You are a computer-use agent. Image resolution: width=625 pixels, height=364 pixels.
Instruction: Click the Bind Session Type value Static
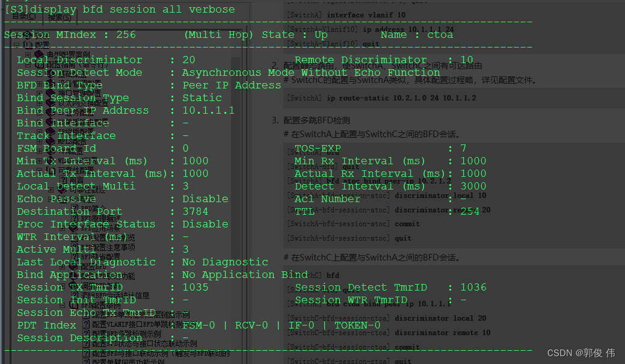pyautogui.click(x=202, y=97)
